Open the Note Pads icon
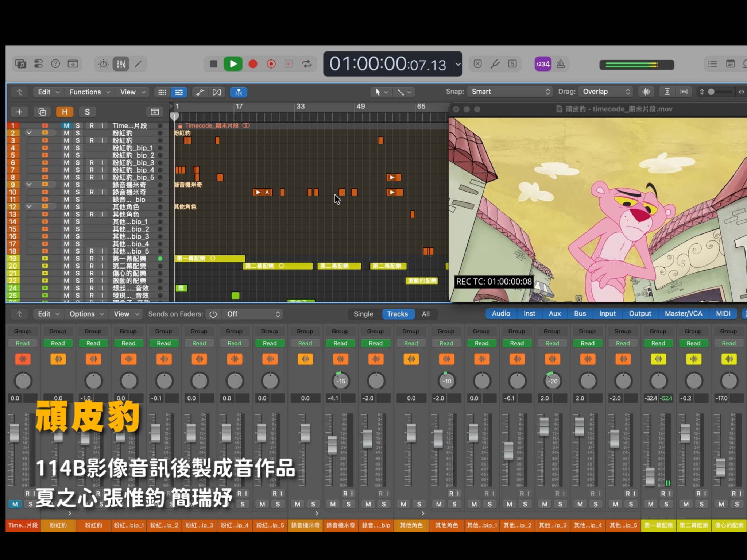 tap(730, 64)
